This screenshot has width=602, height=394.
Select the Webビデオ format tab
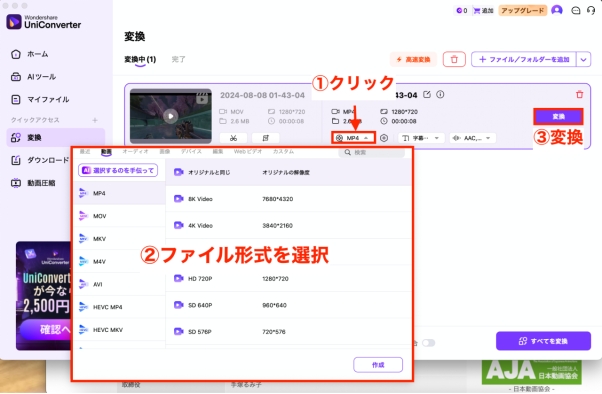coord(248,152)
